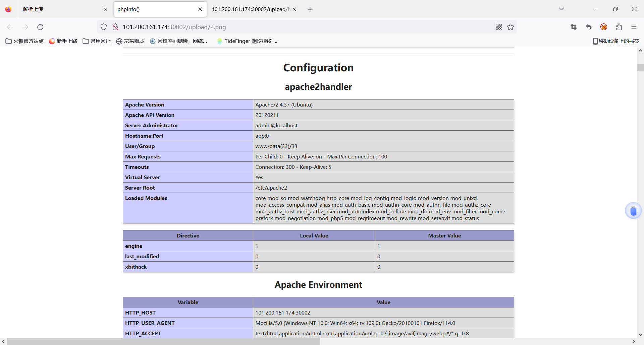Open the 常用网址 bookmark folder
Screen dimensions: 644x345
point(97,41)
